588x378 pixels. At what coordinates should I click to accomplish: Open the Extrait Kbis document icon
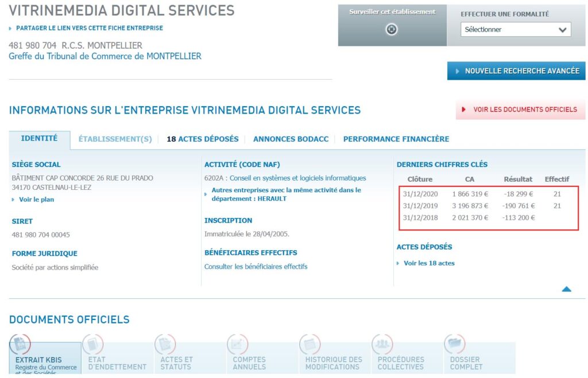(20, 345)
